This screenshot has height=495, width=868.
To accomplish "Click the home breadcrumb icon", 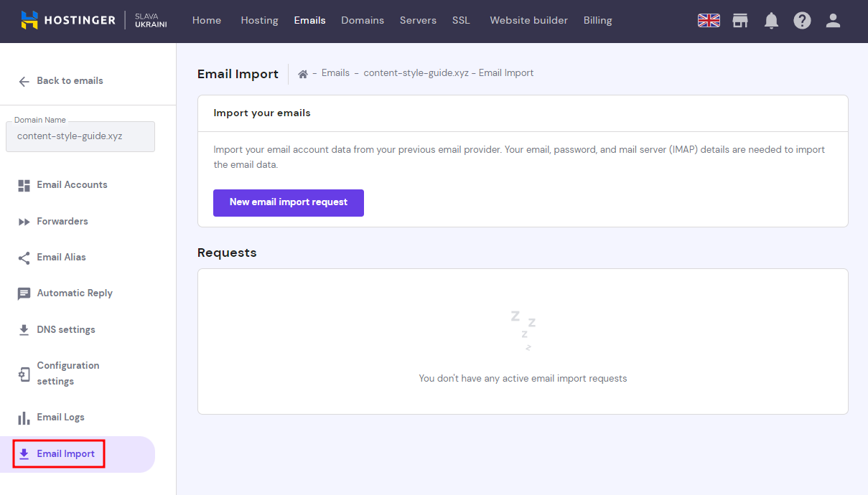I will (303, 73).
